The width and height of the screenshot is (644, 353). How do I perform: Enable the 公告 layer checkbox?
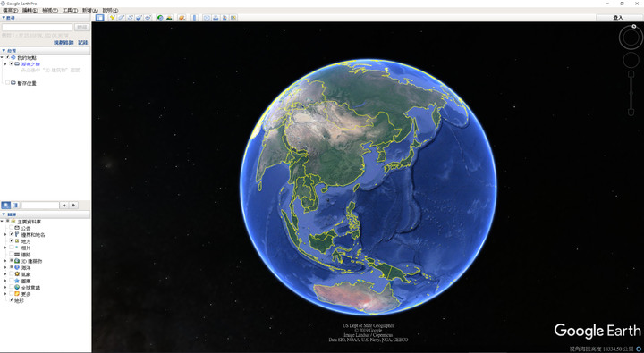(x=12, y=228)
